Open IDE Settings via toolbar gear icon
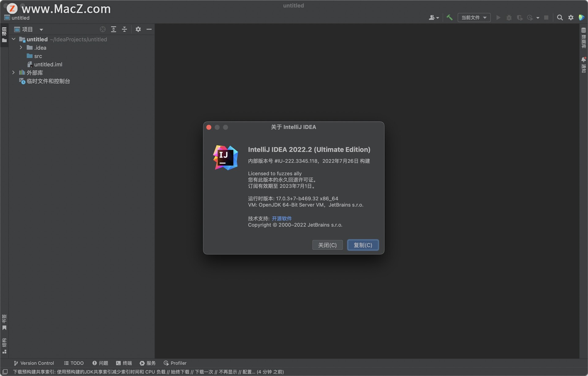Viewport: 588px width, 376px height. (571, 17)
